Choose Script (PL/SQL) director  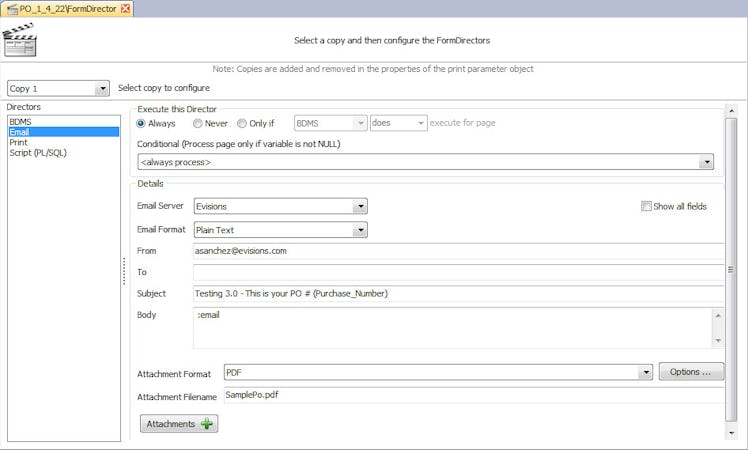coord(38,152)
